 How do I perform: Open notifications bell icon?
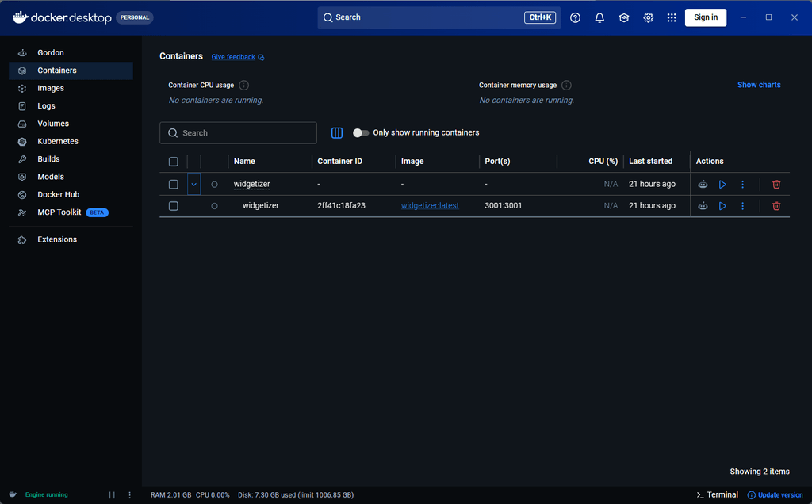point(599,17)
